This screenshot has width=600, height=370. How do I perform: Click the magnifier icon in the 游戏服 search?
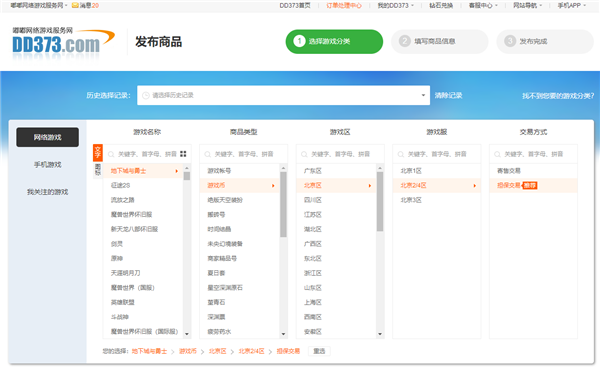(401, 154)
